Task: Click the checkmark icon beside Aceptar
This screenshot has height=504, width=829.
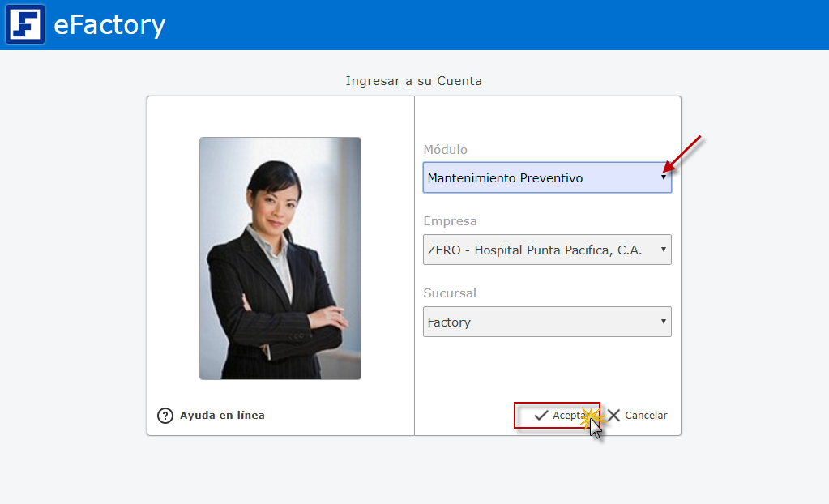Action: point(541,416)
